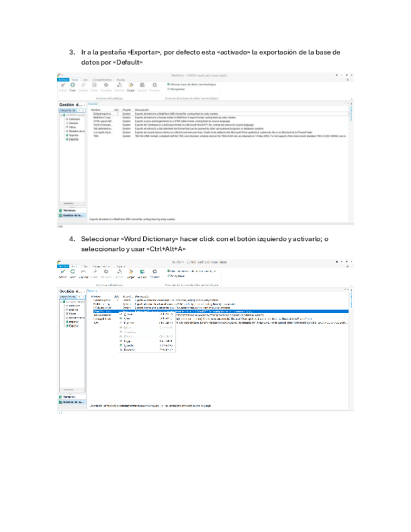This screenshot has height=532, width=411.
Task: Select Importar in the upper screenshot's left tree
Action: coord(73,135)
